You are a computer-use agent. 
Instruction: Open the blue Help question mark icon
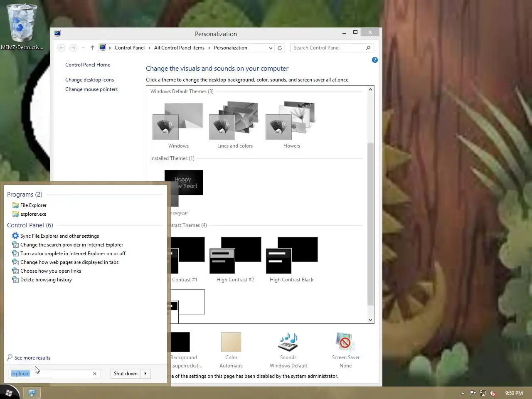[375, 60]
